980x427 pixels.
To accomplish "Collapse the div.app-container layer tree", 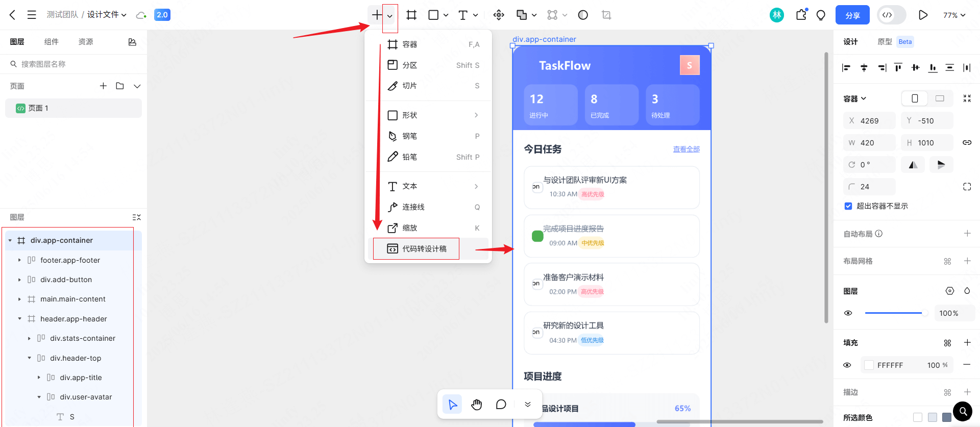I will tap(10, 240).
